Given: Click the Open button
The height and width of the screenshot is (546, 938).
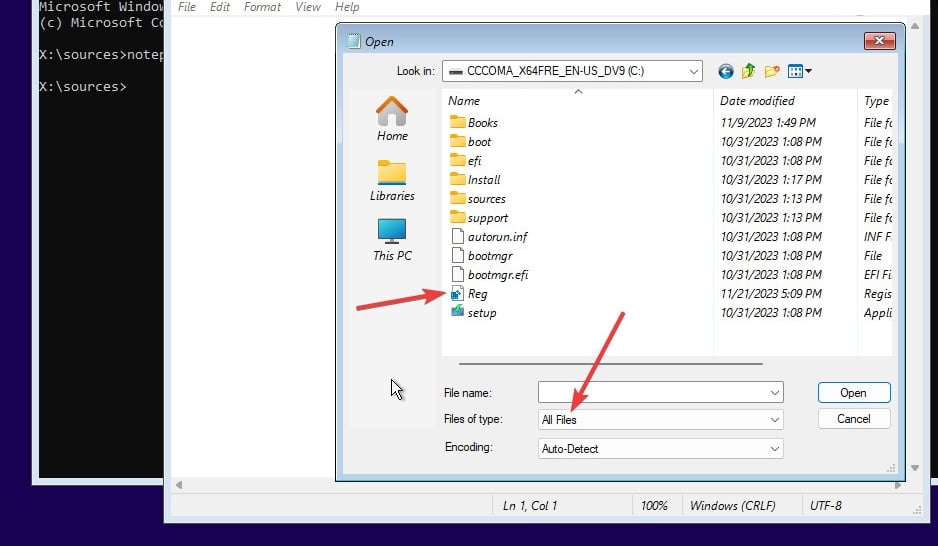Looking at the screenshot, I should pyautogui.click(x=853, y=393).
